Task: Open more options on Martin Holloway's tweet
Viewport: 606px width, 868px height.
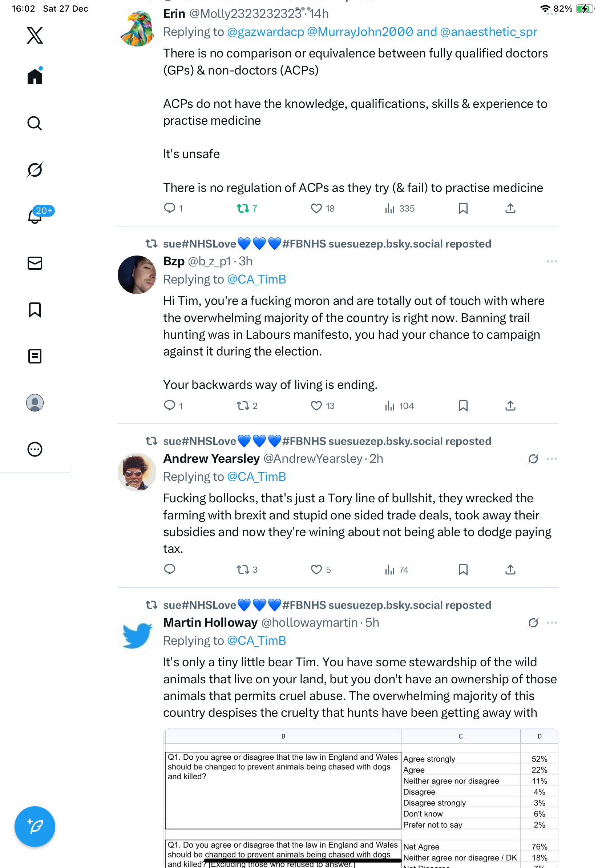Action: pyautogui.click(x=551, y=623)
